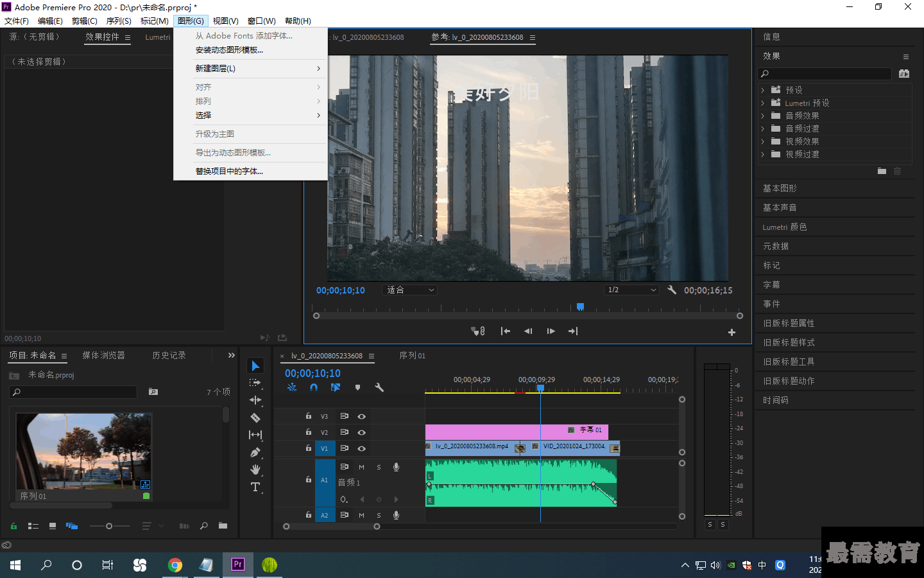924x578 pixels.
Task: Open playback resolution 1/2 dropdown
Action: (632, 290)
